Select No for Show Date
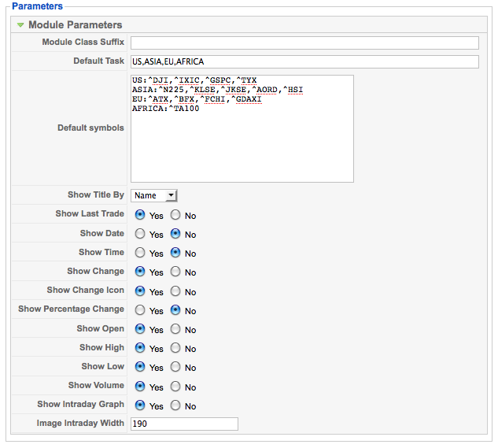The image size is (498, 448). click(175, 234)
